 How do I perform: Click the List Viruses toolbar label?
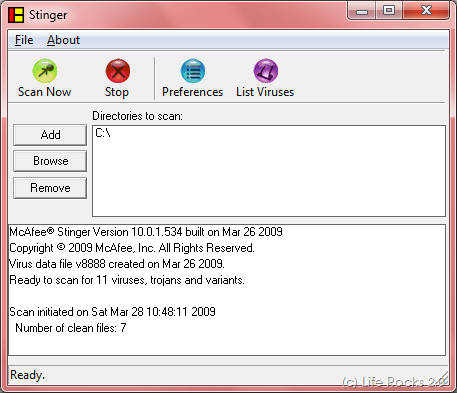265,92
